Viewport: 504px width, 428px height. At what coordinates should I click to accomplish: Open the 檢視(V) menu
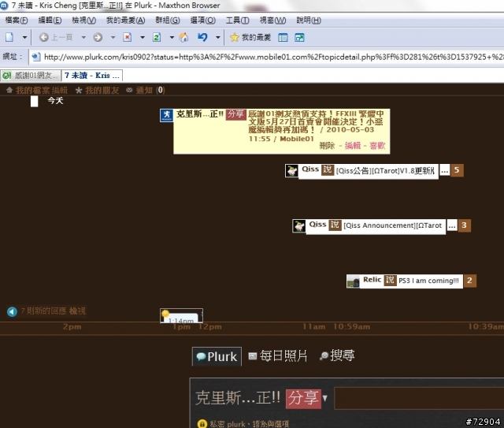pos(84,20)
